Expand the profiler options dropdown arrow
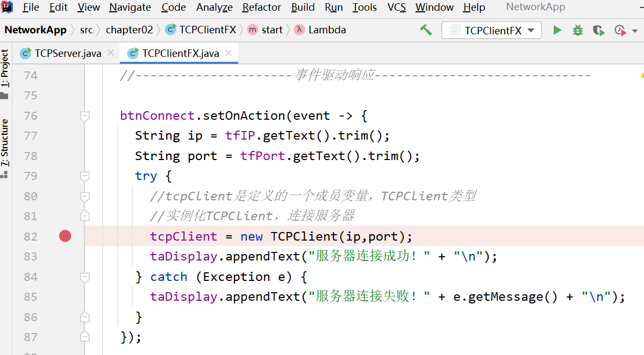Viewport: 644px width, 355px height. click(635, 31)
